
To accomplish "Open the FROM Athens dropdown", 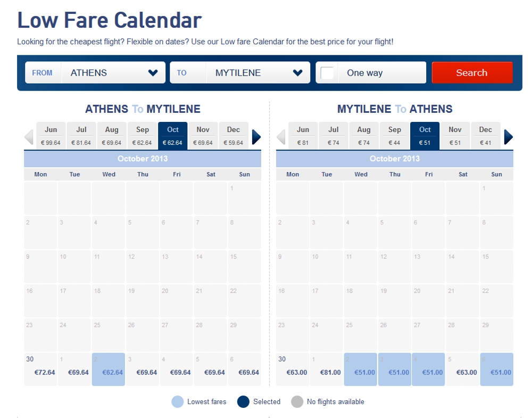I will [95, 72].
